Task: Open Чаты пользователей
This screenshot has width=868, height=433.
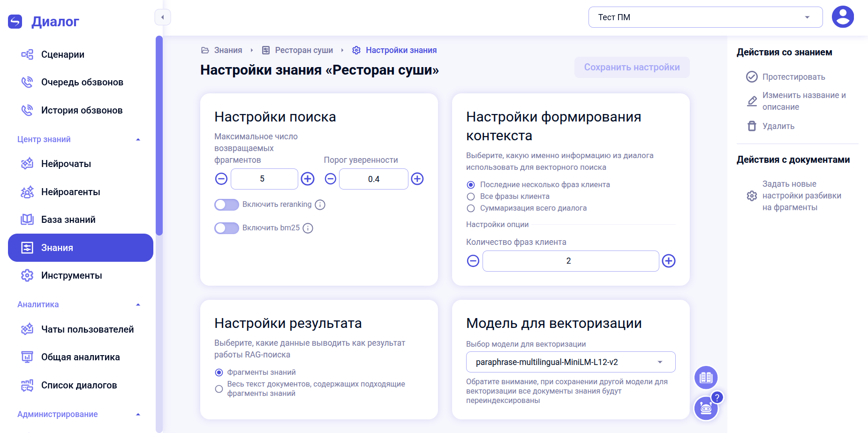Action: coord(81,329)
